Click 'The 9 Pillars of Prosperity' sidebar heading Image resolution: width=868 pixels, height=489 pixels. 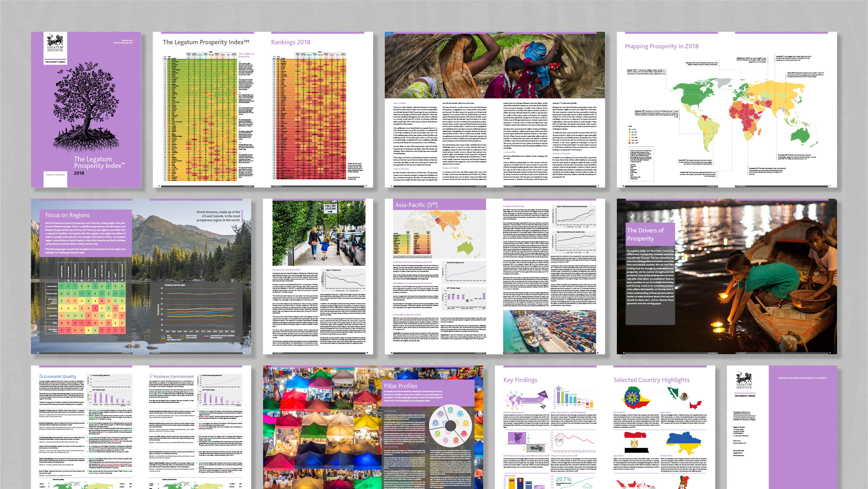click(x=246, y=55)
